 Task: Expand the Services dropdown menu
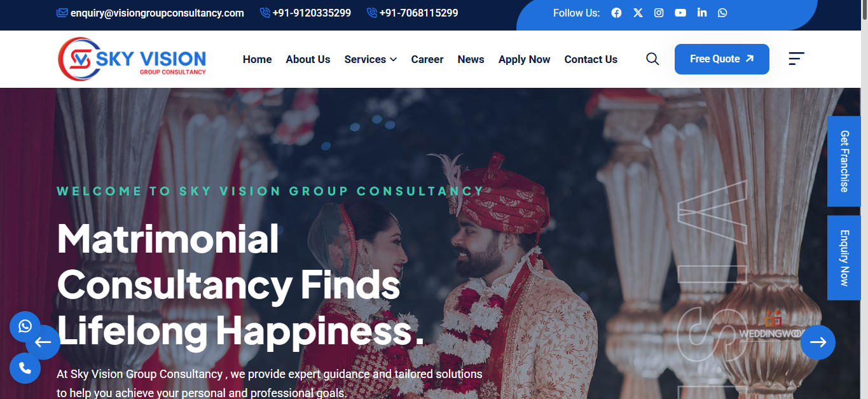(x=371, y=59)
